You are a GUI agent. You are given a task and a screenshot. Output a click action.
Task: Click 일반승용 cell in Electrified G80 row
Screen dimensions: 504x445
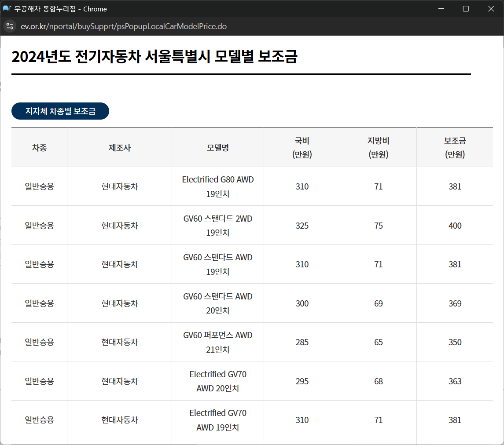39,186
